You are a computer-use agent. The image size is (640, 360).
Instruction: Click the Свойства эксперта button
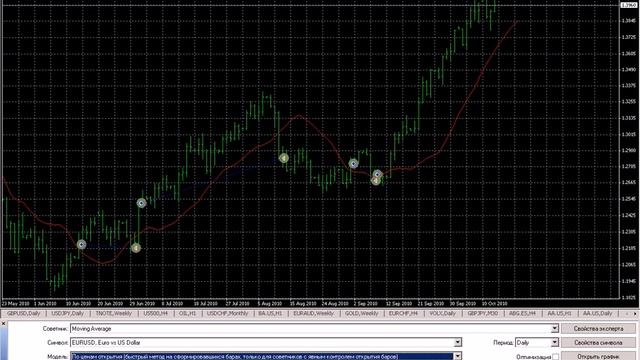tap(598, 329)
